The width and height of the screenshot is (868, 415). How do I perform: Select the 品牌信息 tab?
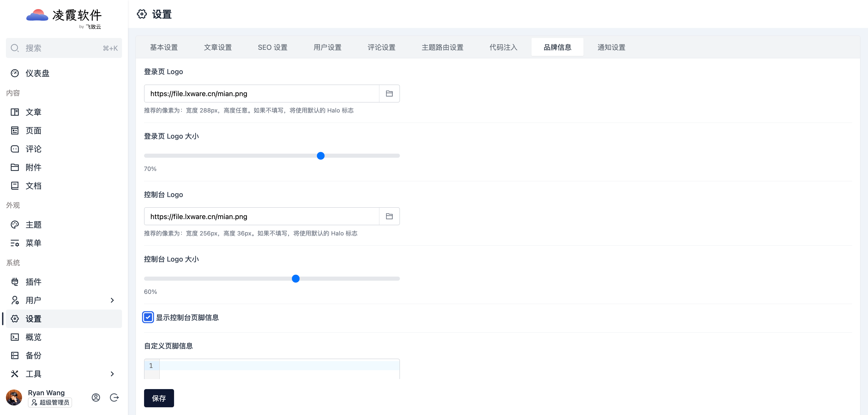click(557, 47)
